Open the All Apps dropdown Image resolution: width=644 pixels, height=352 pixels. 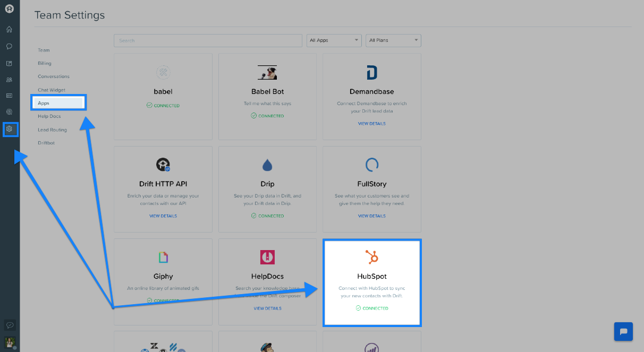point(334,40)
